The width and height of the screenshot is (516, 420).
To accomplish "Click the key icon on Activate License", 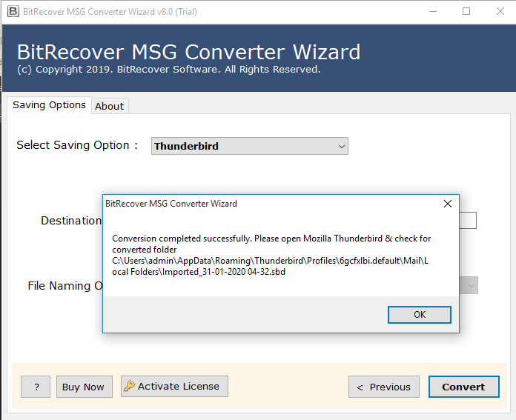I will (129, 386).
